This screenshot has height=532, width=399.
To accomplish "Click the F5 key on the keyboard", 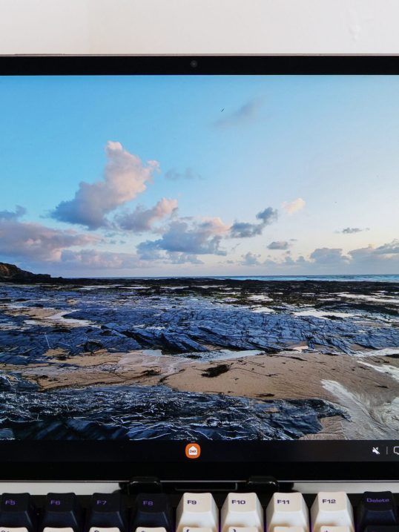I will [x=12, y=508].
